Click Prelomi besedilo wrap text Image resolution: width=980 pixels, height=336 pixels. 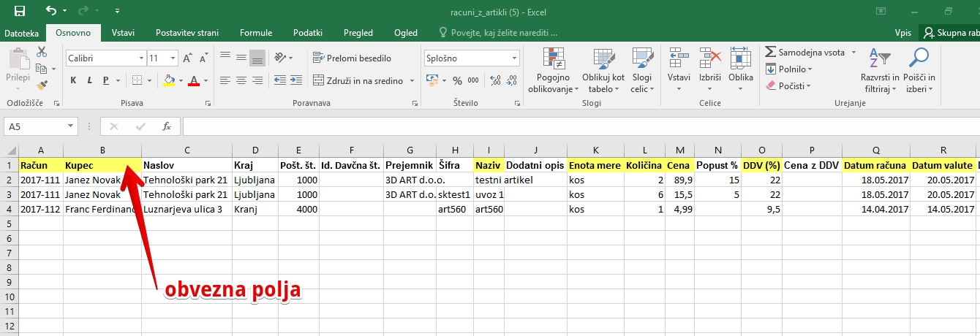[x=352, y=58]
